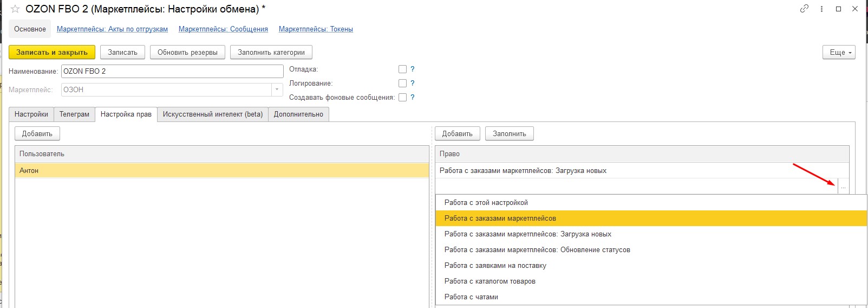Open help for Отладка option
Viewport: 868px width, 308px height.
[x=413, y=69]
